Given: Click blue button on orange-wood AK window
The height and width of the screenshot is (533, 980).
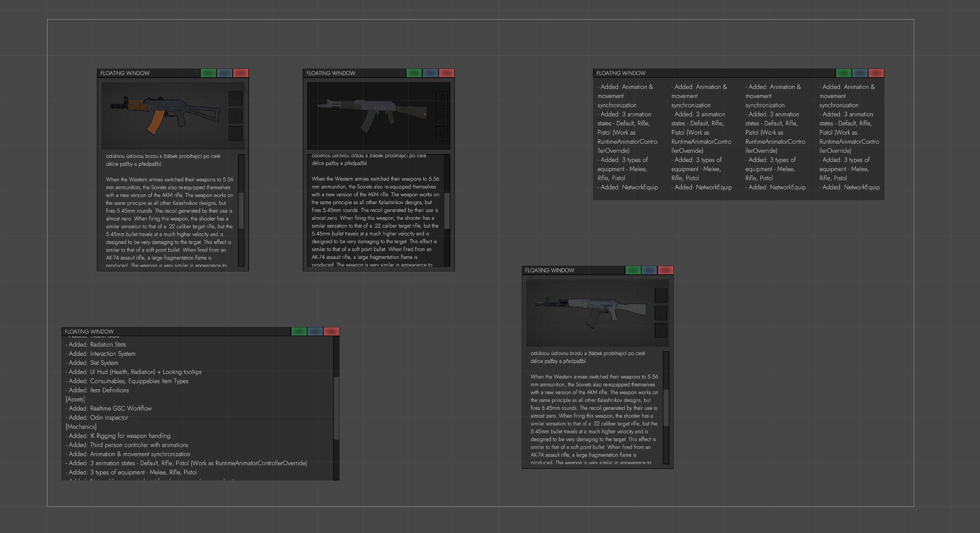Looking at the screenshot, I should (x=224, y=73).
